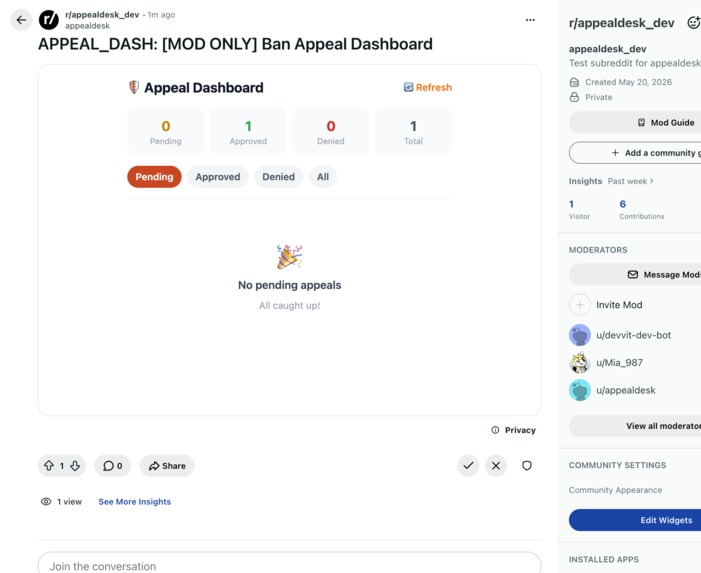Click the Invite Mod text
The image size is (701, 573).
click(x=619, y=305)
